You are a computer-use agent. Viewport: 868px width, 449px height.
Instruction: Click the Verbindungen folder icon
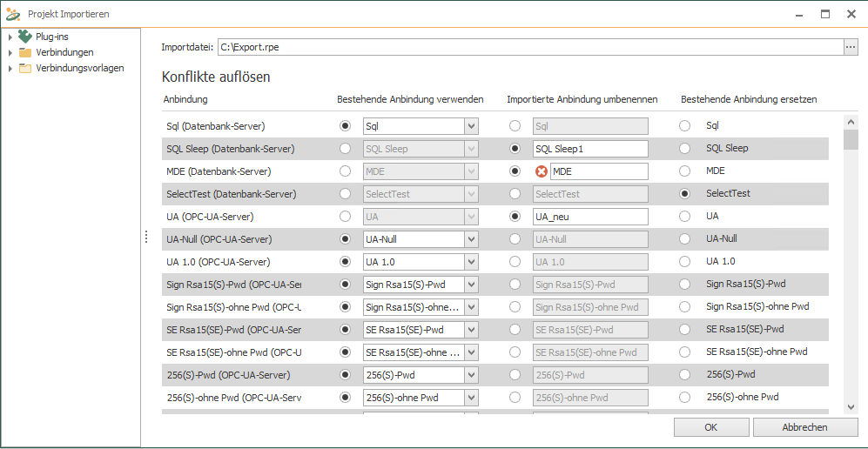[25, 52]
